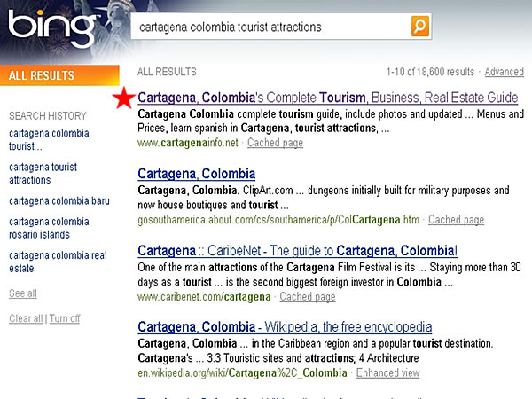Open cached page for caribenet.com result
The width and height of the screenshot is (532, 399).
coord(308,297)
